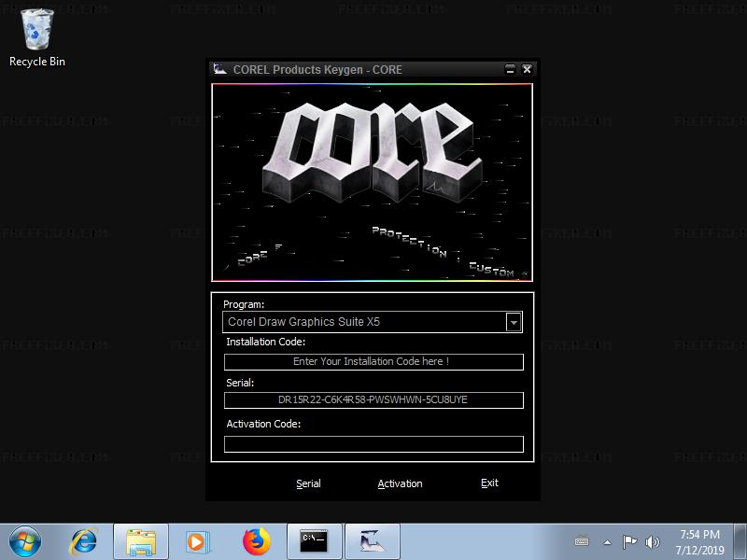Open the Windows Start menu
Screen dimensions: 747x560
pyautogui.click(x=25, y=542)
